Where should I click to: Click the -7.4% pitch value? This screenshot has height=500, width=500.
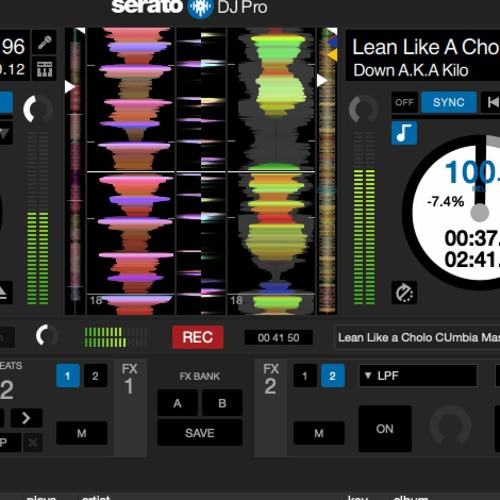[x=446, y=202]
